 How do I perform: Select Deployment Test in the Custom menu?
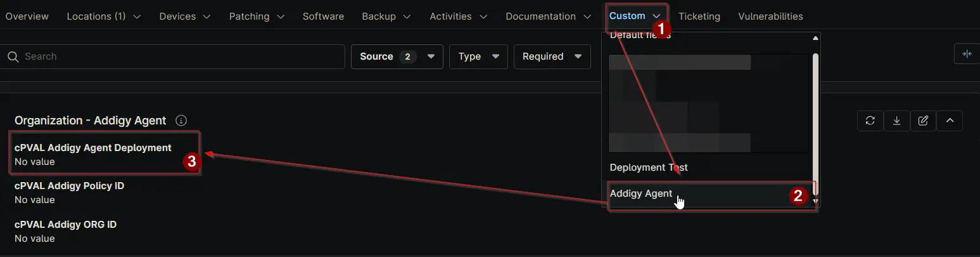(649, 168)
